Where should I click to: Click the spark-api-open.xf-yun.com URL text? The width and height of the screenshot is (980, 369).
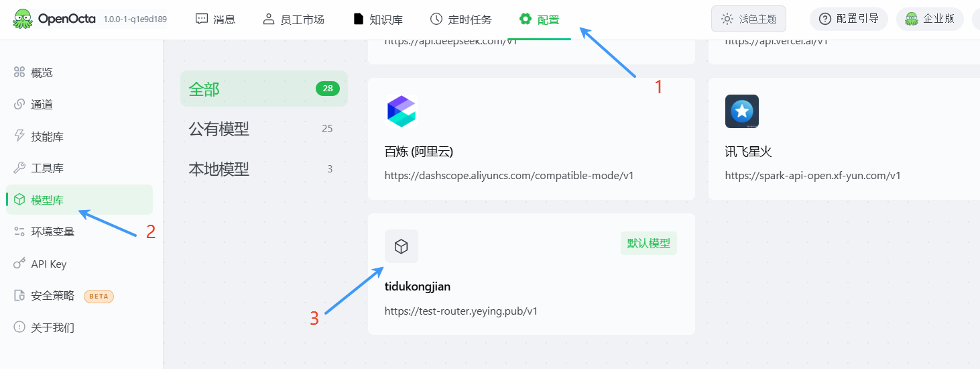813,176
